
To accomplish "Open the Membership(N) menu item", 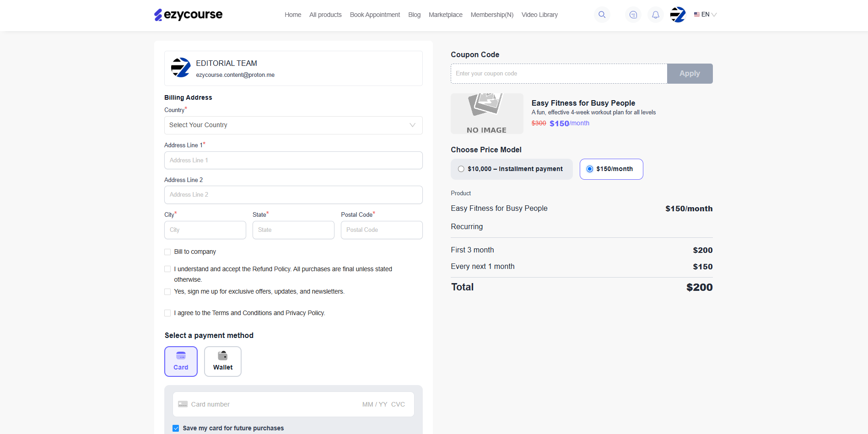I will [x=492, y=15].
